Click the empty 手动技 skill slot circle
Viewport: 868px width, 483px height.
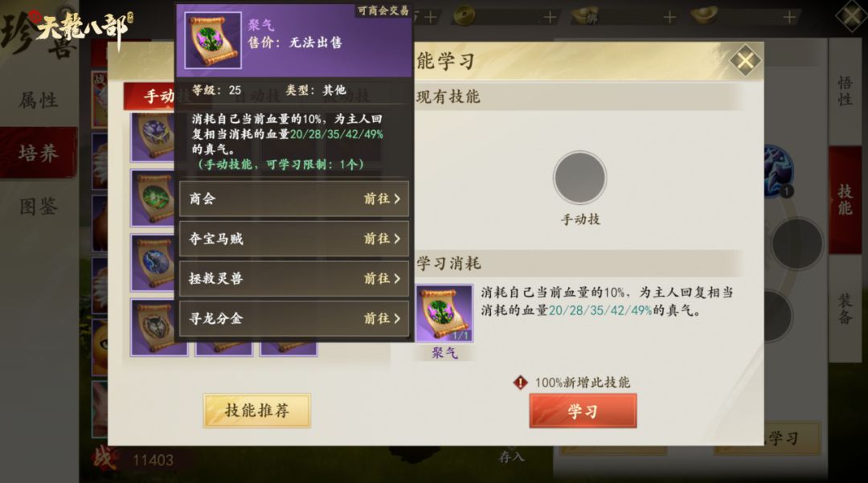tap(579, 178)
